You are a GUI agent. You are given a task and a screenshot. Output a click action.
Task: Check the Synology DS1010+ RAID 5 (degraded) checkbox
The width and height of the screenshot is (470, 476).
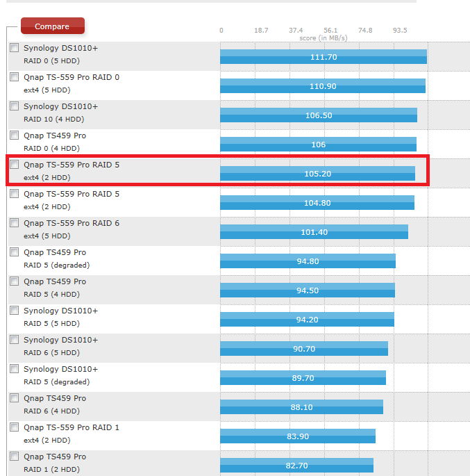[15, 368]
